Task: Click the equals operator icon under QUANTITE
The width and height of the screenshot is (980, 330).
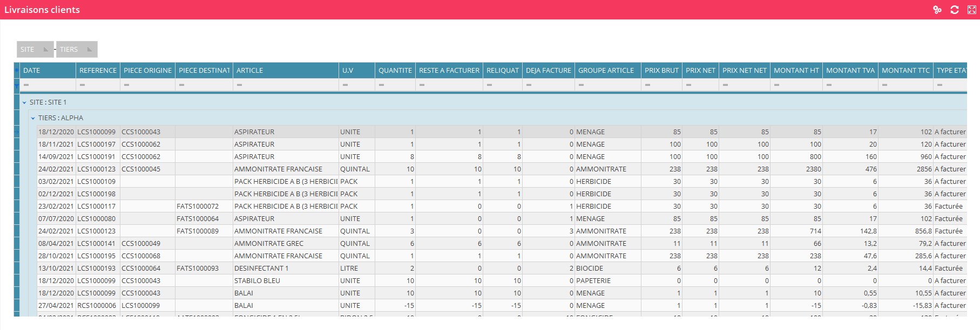Action: click(381, 85)
